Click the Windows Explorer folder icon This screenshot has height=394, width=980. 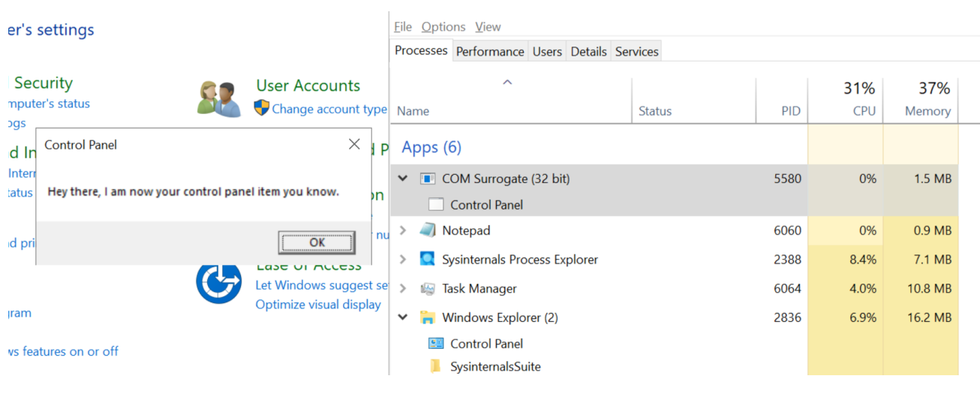tap(428, 317)
